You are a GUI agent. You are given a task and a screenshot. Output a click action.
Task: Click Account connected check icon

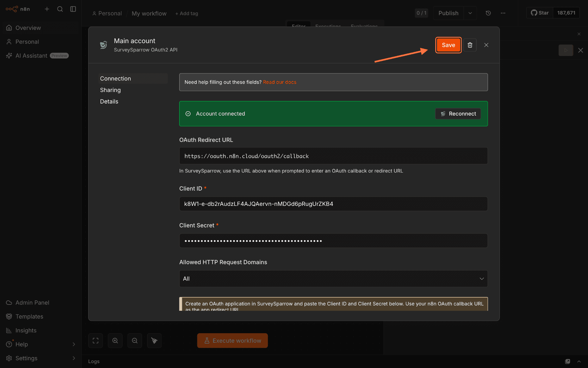[188, 114]
